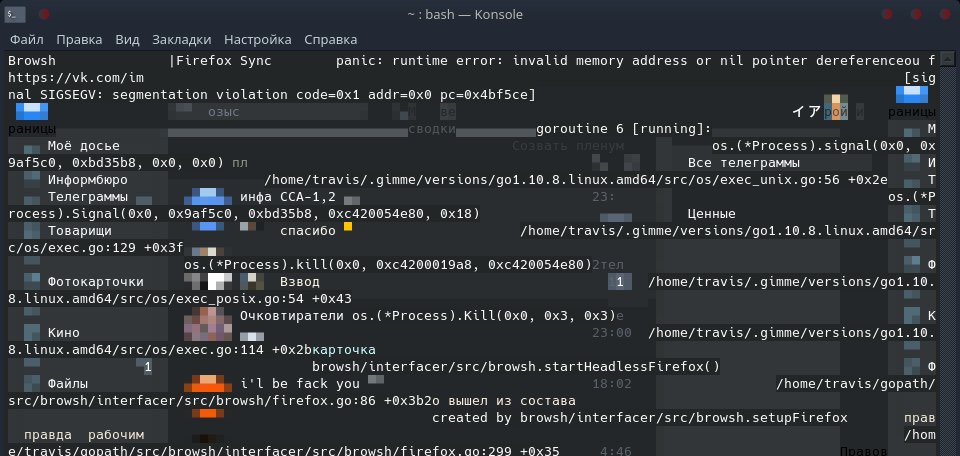Open chat avatar beside инфа ССА-1,2
This screenshot has width=960, height=456.
tap(208, 197)
